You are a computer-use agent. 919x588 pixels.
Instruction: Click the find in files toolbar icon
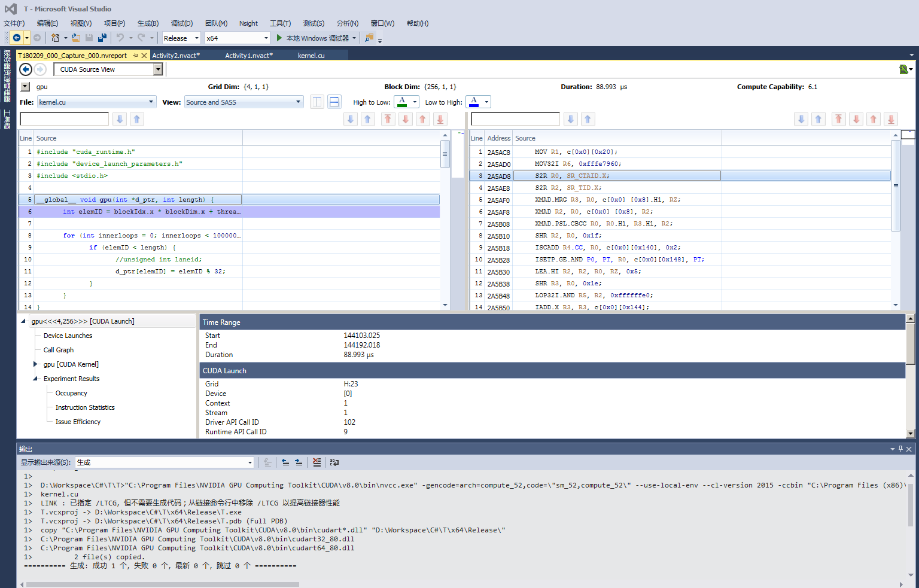[x=369, y=38]
